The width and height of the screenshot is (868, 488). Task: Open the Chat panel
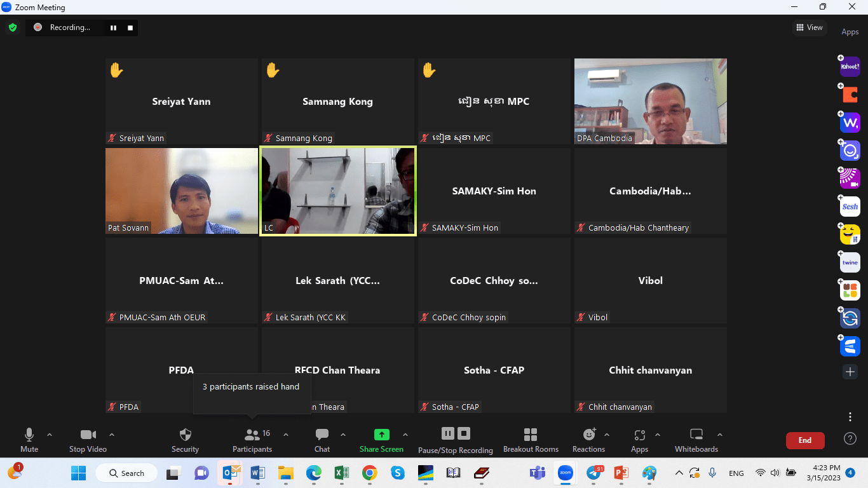tap(322, 440)
